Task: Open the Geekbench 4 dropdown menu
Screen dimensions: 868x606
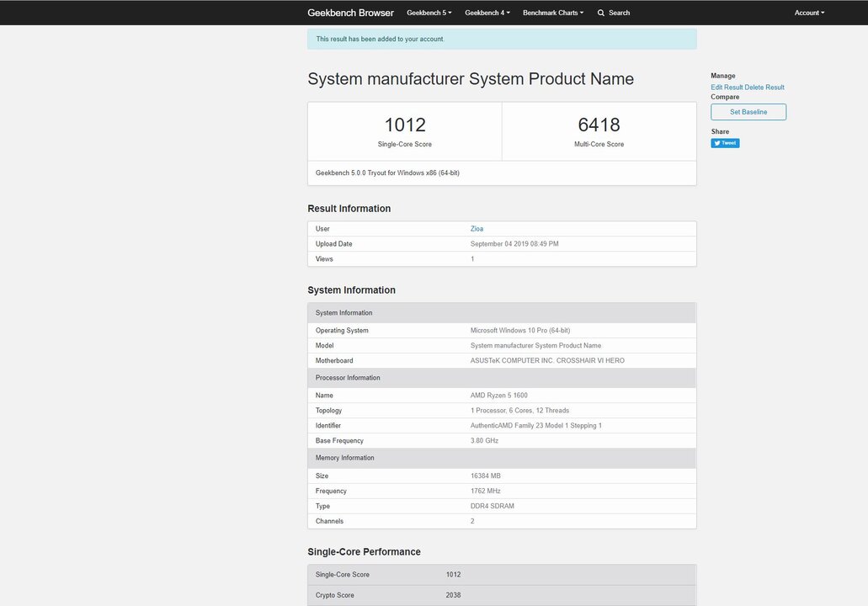Action: 487,13
